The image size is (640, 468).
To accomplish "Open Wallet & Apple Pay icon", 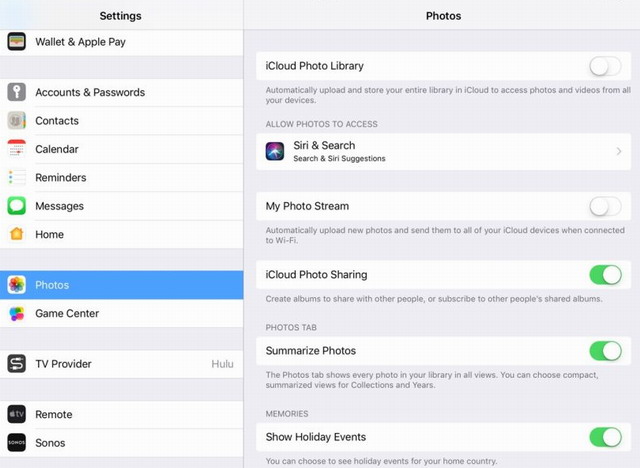I will click(x=16, y=41).
